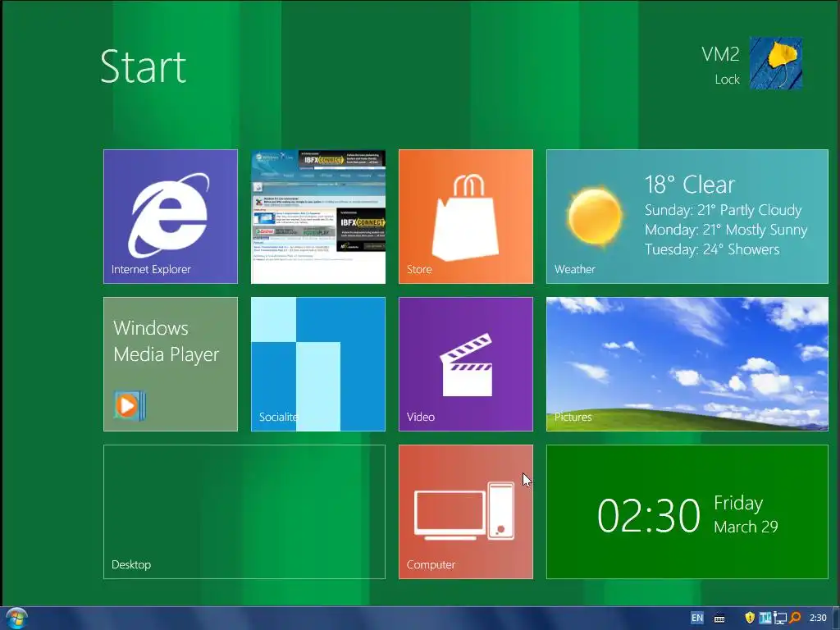
Task: Click the VM2 user avatar picture
Action: (776, 63)
